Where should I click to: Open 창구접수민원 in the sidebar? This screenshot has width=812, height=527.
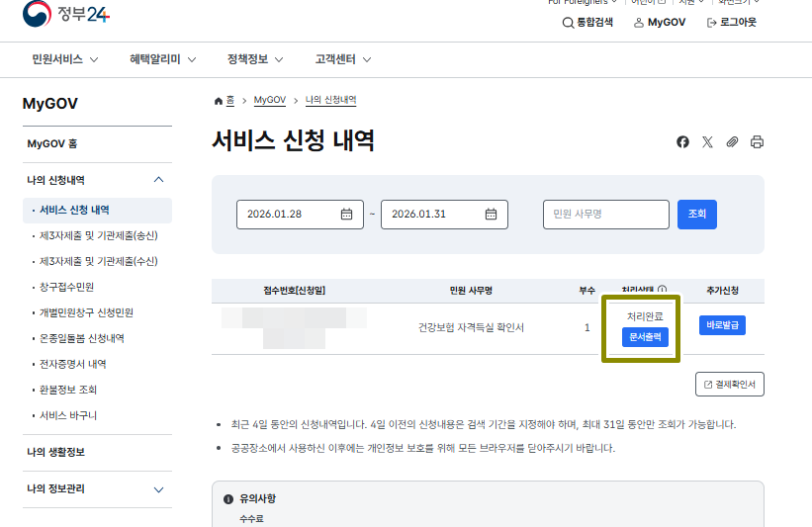coord(66,287)
